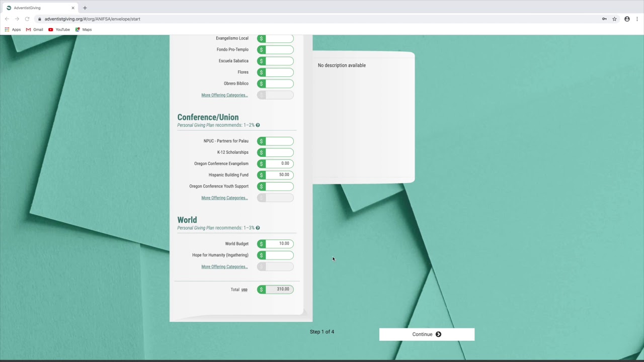Click the Oregon Conference Evangelism amount field
The height and width of the screenshot is (362, 644).
[275, 163]
